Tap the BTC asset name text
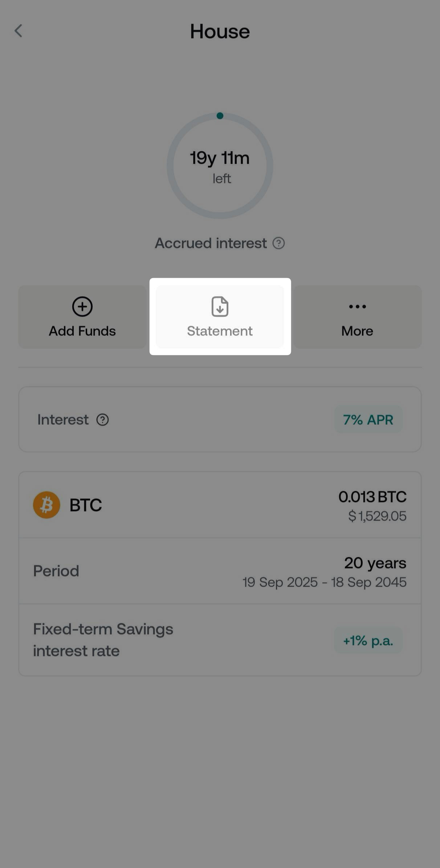Image resolution: width=440 pixels, height=868 pixels. (86, 505)
